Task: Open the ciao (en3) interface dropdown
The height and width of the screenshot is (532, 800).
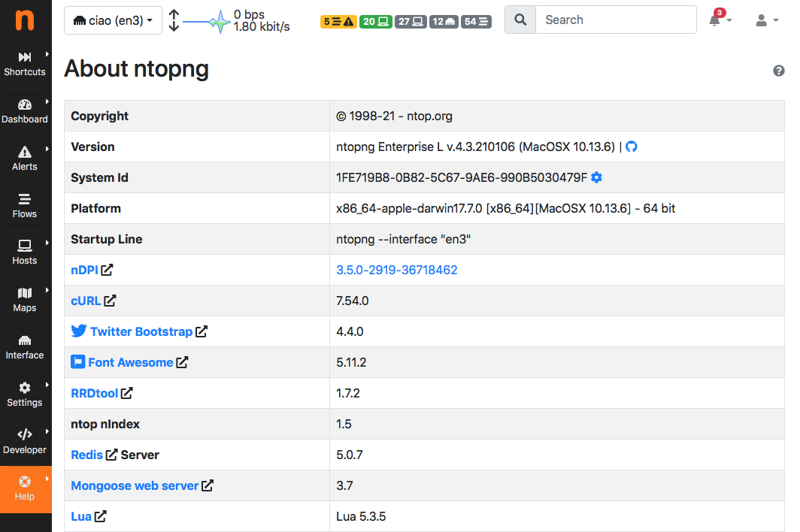Action: (x=113, y=20)
